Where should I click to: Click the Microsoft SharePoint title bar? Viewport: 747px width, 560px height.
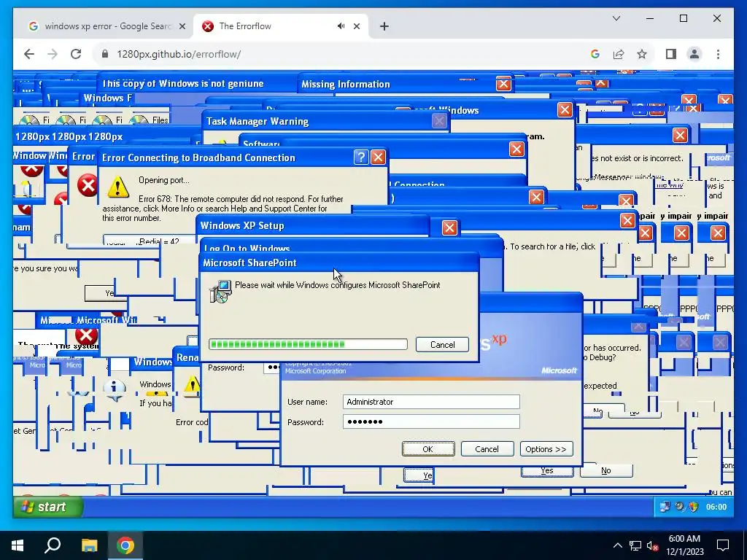pos(338,262)
